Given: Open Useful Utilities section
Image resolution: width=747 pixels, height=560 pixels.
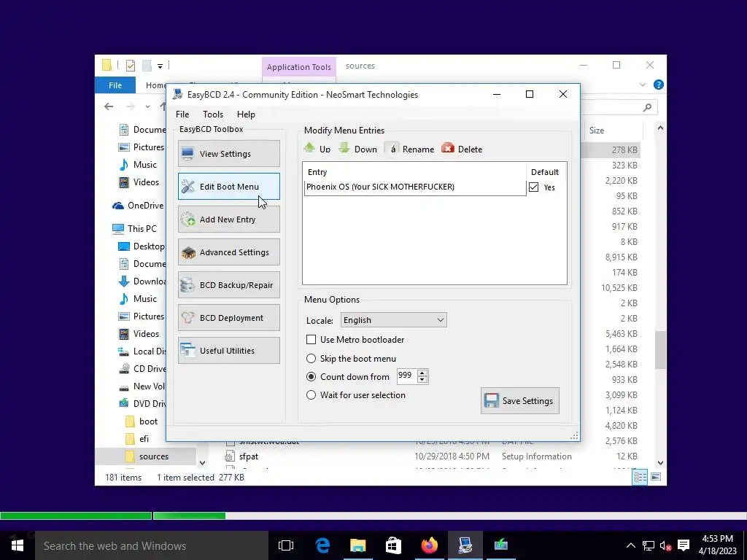Looking at the screenshot, I should [x=228, y=351].
